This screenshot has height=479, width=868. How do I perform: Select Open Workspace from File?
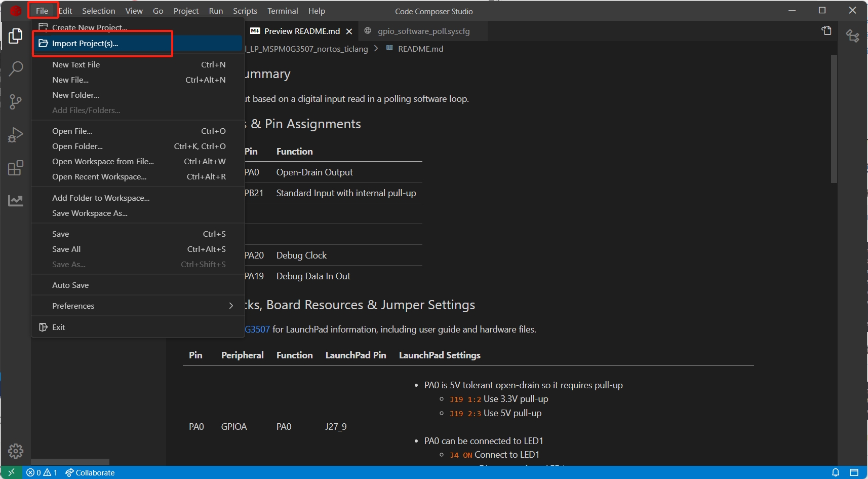click(138, 161)
